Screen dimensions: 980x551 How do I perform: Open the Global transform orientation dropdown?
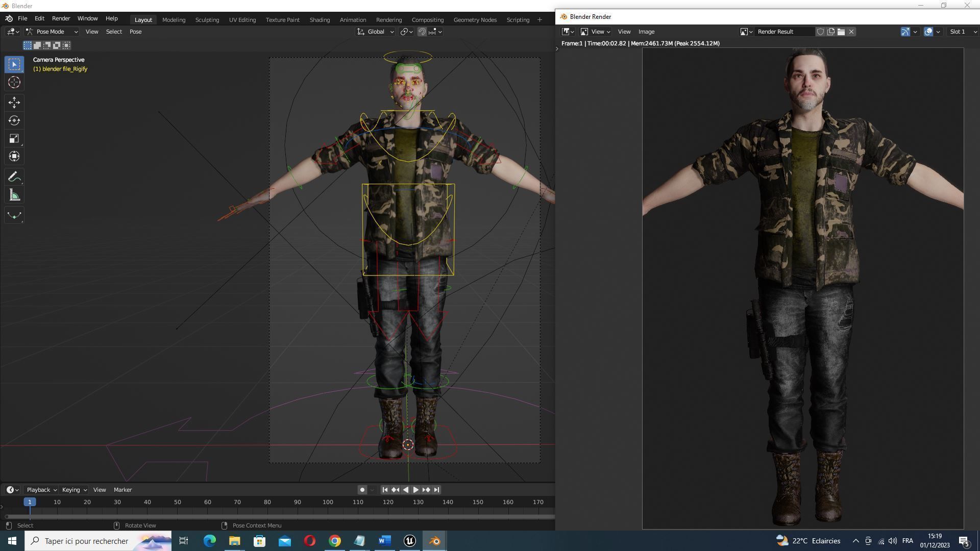point(376,32)
